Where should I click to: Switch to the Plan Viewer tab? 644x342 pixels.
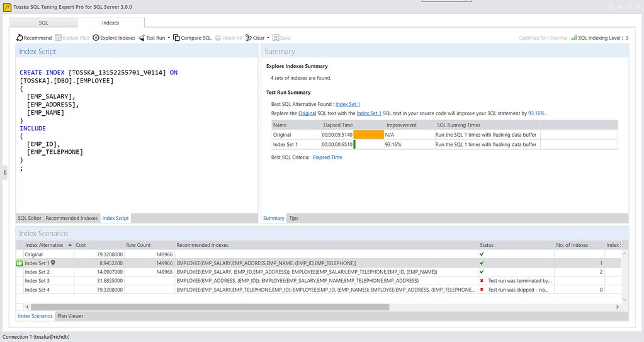(x=71, y=316)
